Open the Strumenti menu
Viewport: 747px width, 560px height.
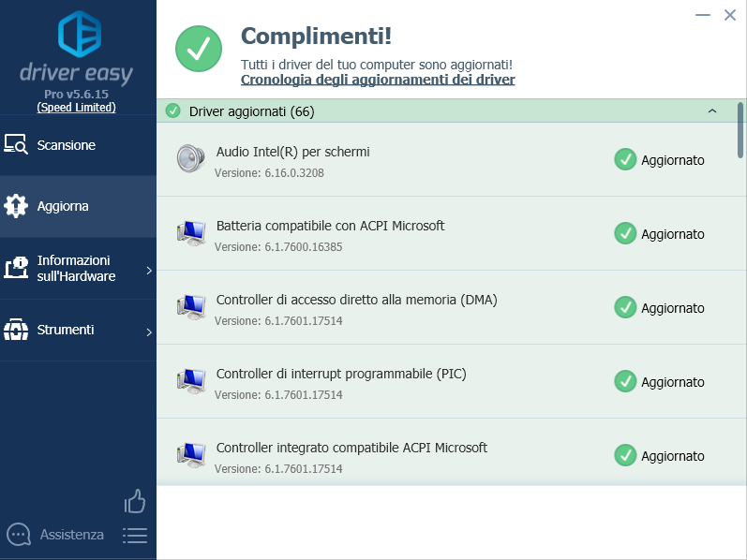click(x=78, y=330)
